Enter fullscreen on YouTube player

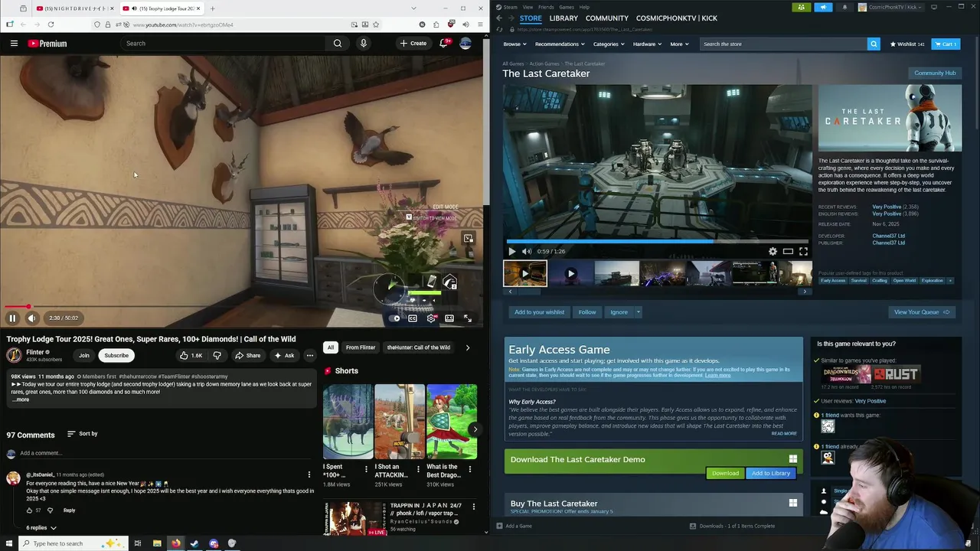(x=468, y=318)
